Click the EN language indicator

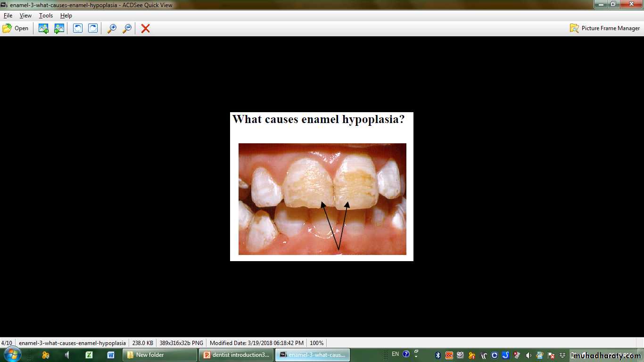point(395,354)
